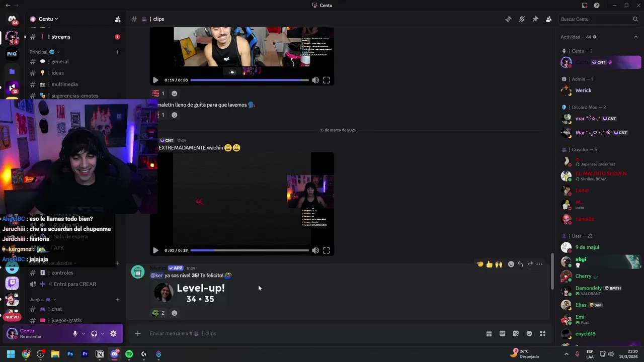644x362 pixels.
Task: Play the top video at 0:19
Action: [155, 80]
